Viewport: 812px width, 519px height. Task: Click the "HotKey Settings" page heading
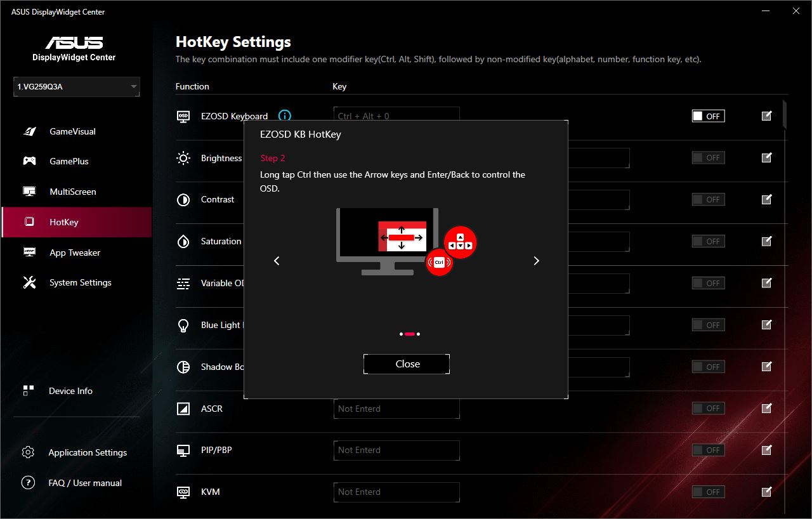click(x=233, y=42)
